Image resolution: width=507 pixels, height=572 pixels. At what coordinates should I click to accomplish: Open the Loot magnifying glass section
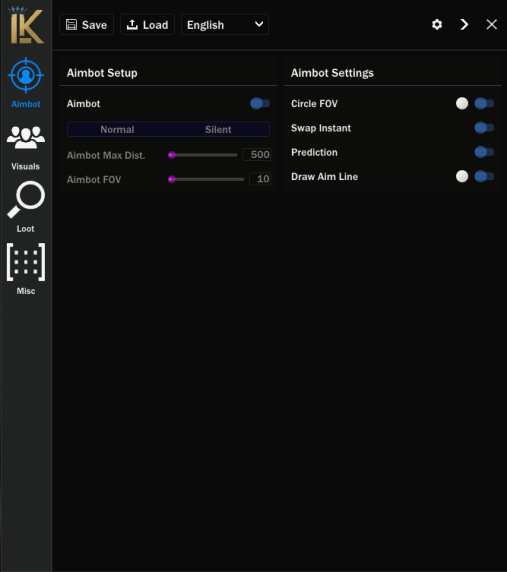coord(26,207)
